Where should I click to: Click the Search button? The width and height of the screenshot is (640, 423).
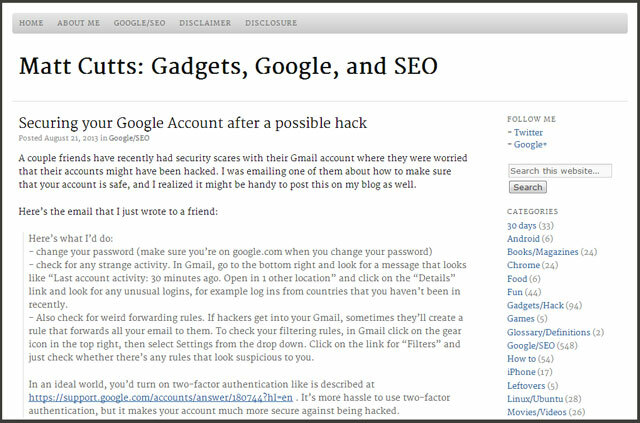click(x=528, y=187)
